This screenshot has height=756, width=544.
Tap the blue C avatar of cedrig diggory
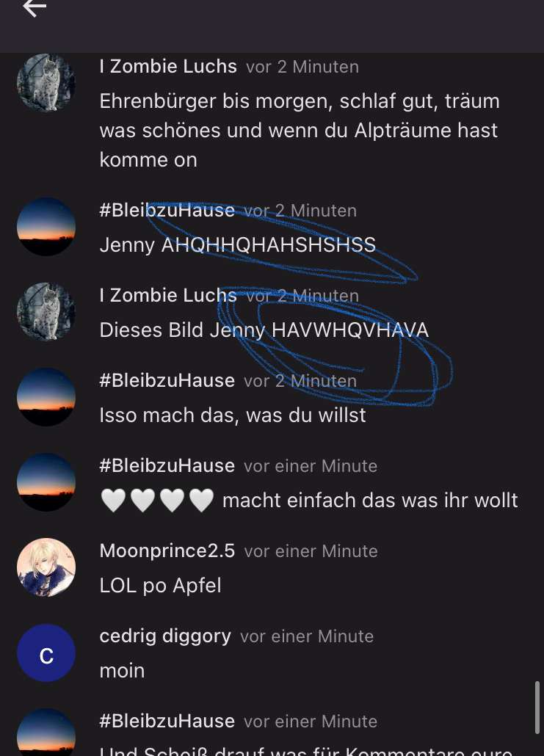(x=46, y=653)
